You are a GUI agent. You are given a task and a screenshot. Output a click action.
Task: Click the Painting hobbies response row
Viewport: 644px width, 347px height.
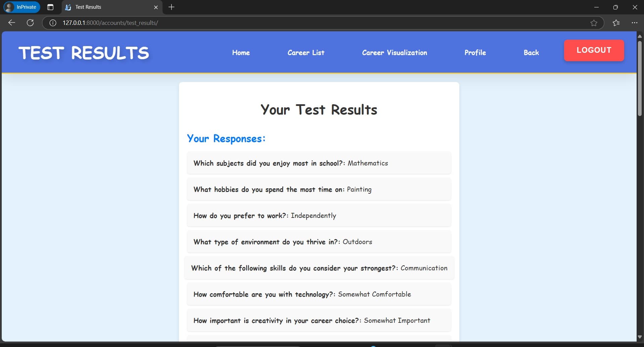pos(319,189)
